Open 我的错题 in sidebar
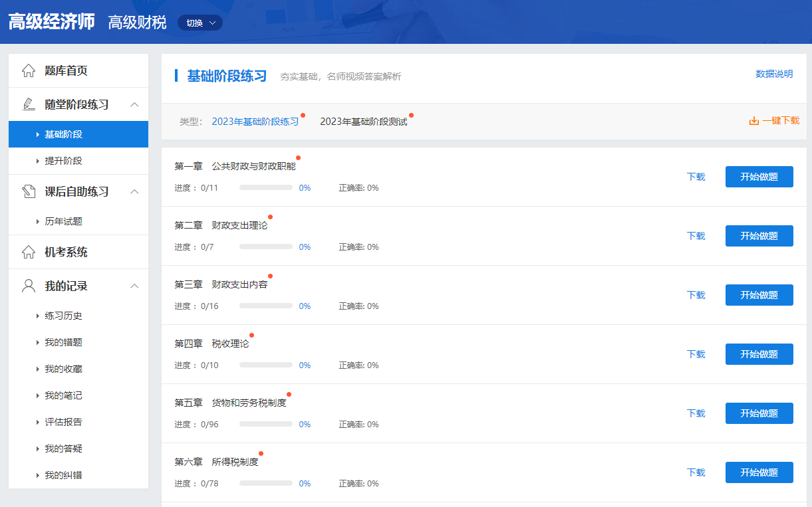The image size is (812, 507). click(63, 342)
